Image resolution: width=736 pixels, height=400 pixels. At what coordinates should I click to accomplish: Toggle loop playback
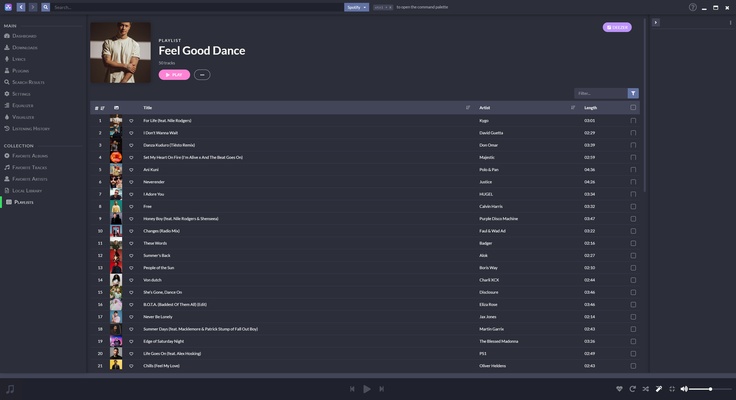click(632, 389)
